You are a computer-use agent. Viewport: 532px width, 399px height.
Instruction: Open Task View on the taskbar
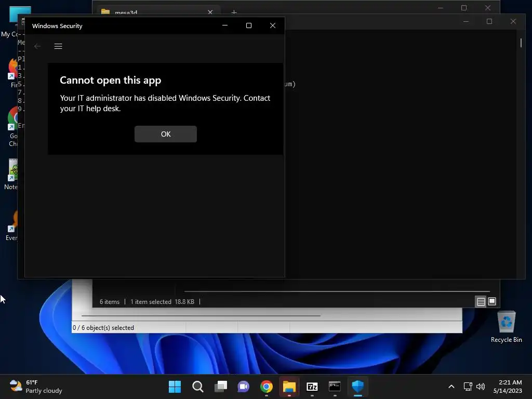[x=220, y=387]
